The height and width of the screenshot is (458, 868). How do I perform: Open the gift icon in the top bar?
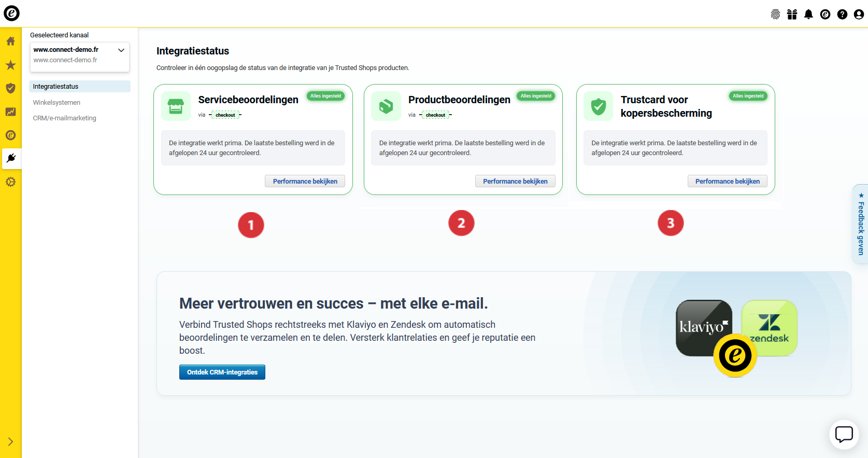(792, 15)
